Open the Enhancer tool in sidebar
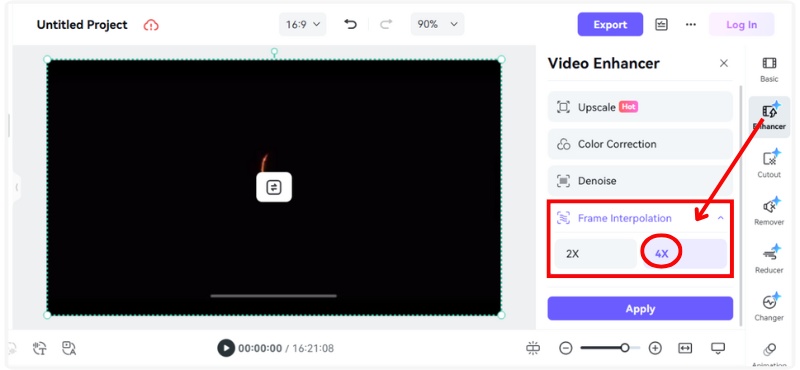Viewport: 800px width, 370px height. point(769,116)
